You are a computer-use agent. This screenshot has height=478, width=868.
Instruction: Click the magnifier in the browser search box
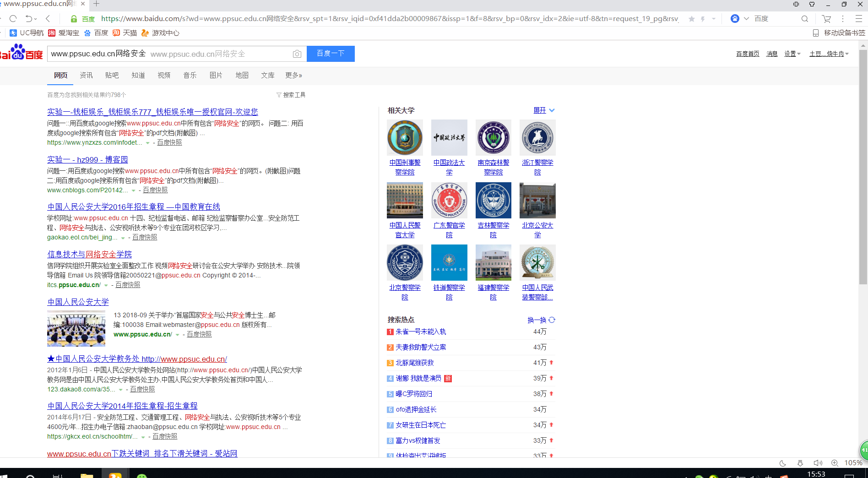coord(804,19)
